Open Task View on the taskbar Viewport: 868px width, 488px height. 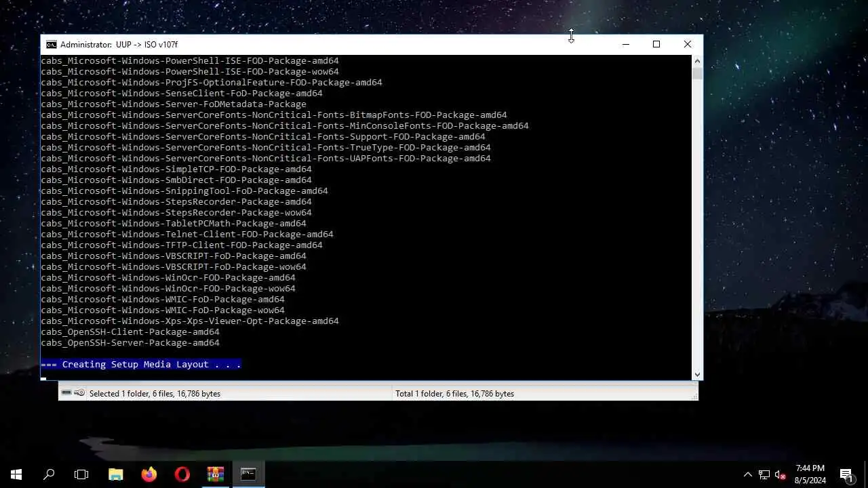tap(81, 474)
